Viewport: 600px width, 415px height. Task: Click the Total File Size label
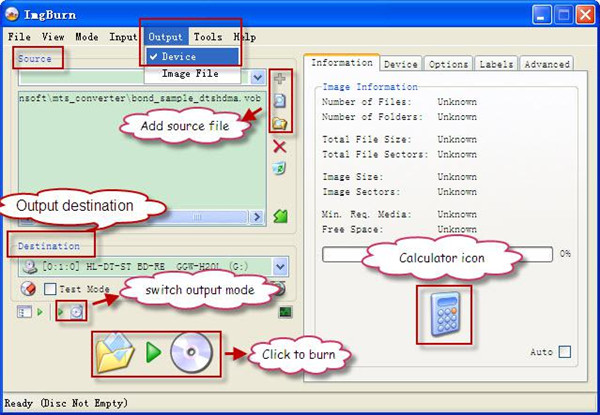click(367, 139)
